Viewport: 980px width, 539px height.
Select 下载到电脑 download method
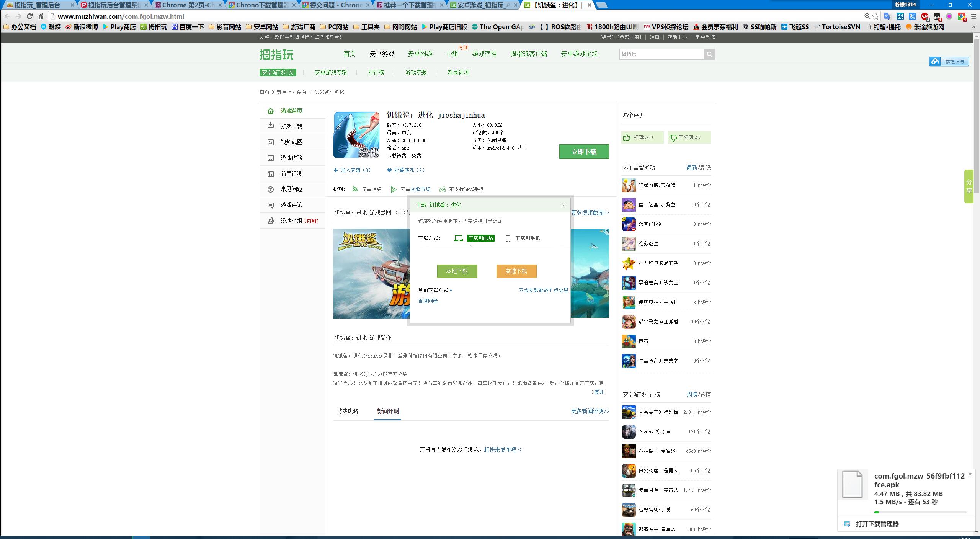click(x=480, y=238)
